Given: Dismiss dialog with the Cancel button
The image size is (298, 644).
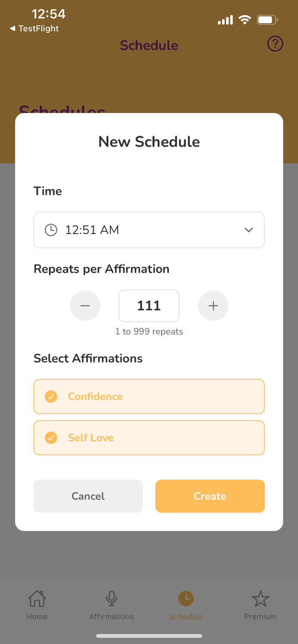Looking at the screenshot, I should [88, 496].
